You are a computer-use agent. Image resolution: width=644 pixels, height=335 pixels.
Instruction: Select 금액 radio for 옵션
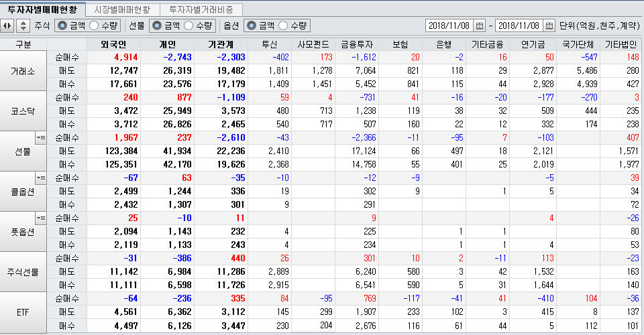pyautogui.click(x=252, y=25)
